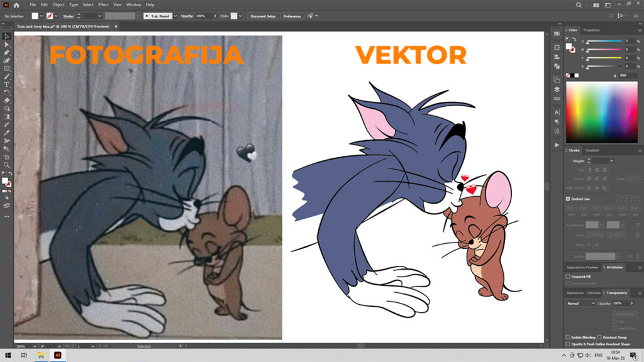
Task: Choose the Type tool
Action: 7,84
